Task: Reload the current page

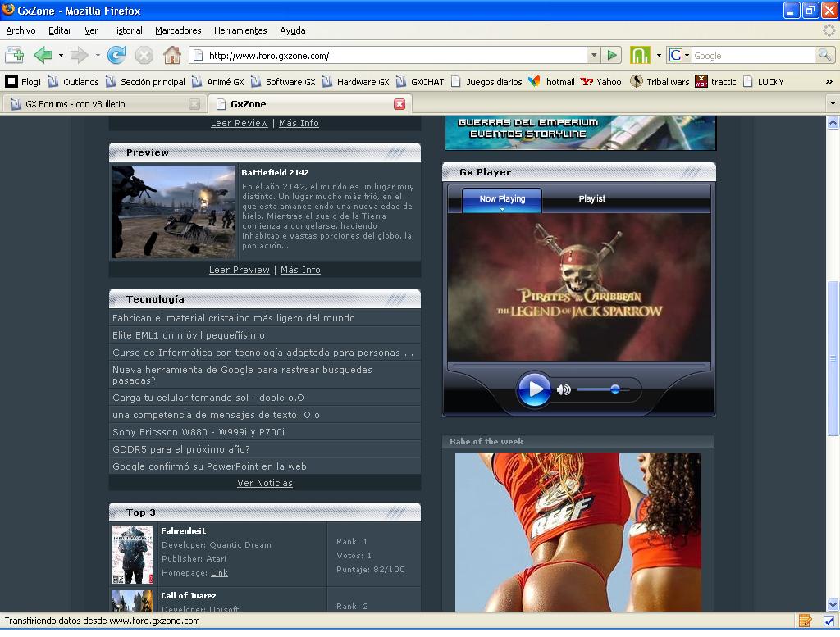Action: click(116, 55)
